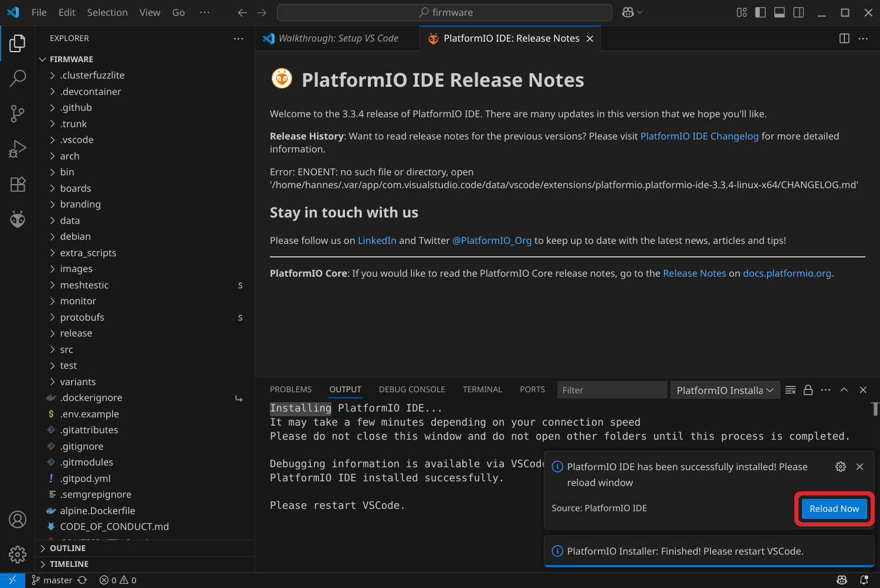Close the PlatformIO IDE Release Notes tab
Screen dimensions: 880x588
[x=590, y=39]
